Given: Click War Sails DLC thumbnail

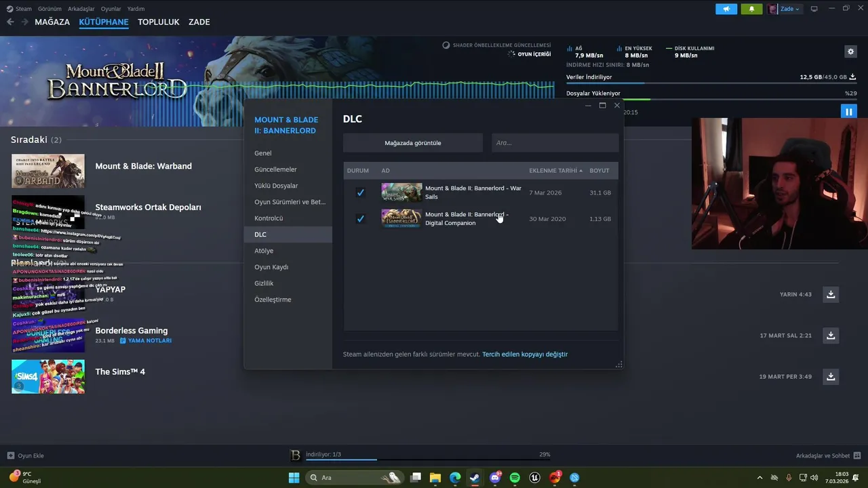Looking at the screenshot, I should pos(401,192).
